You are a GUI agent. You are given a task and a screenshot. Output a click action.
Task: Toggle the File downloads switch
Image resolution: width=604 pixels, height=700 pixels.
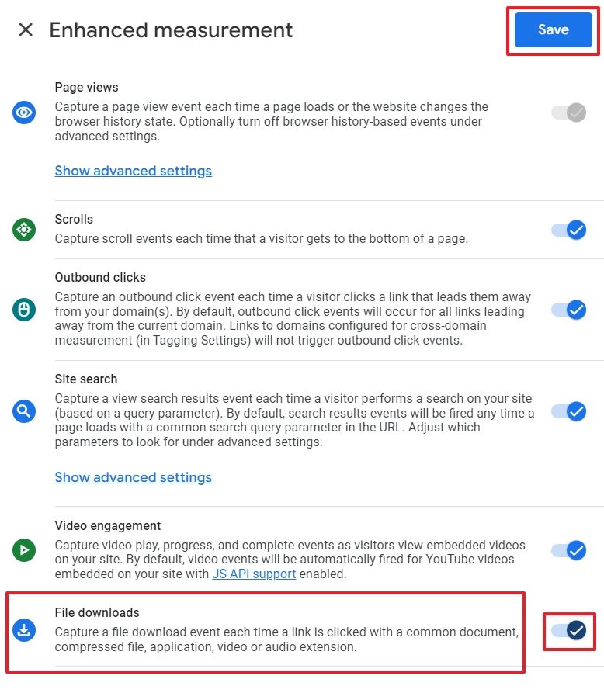coord(568,630)
